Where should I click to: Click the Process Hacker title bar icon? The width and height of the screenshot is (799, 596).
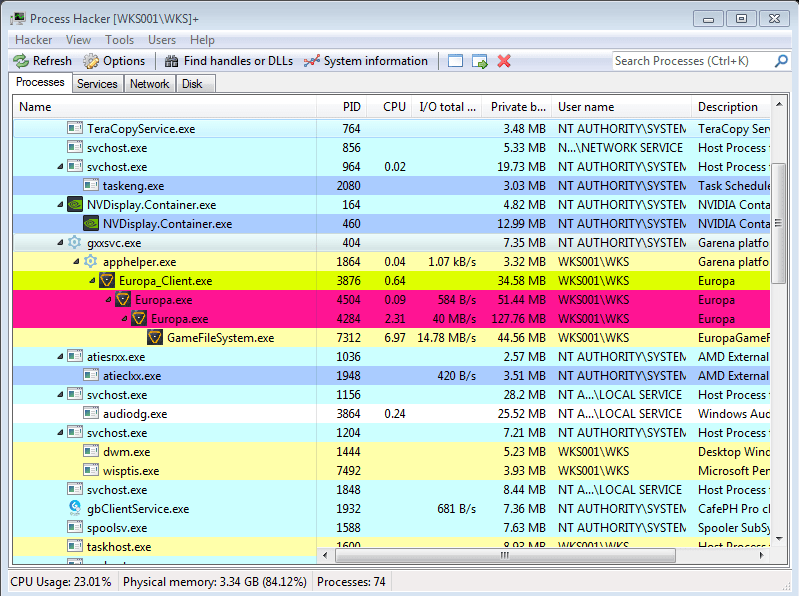[17, 19]
